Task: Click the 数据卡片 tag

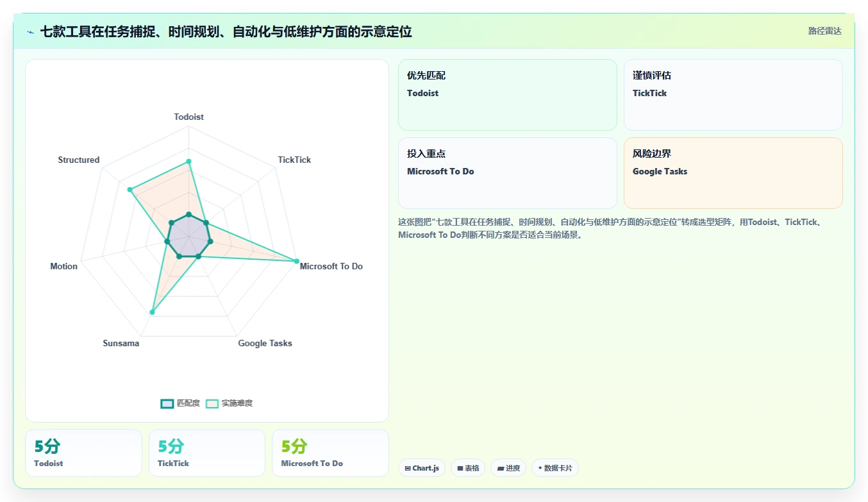Action: [x=555, y=468]
